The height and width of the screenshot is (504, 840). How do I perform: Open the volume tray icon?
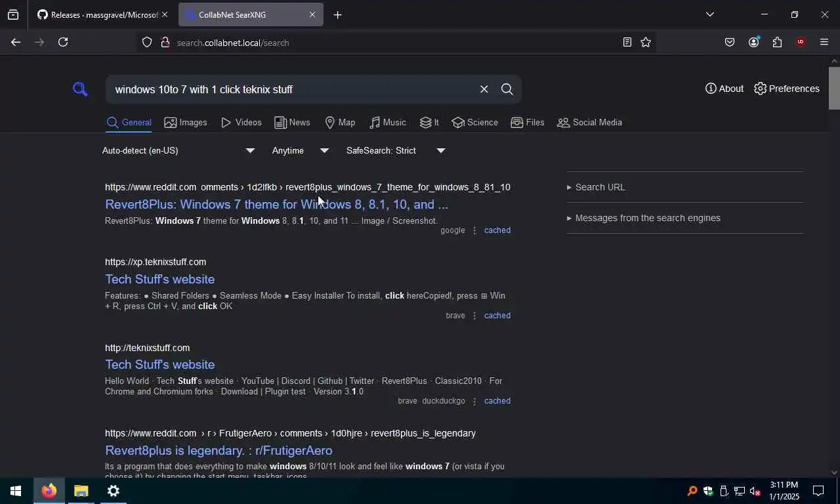click(755, 491)
